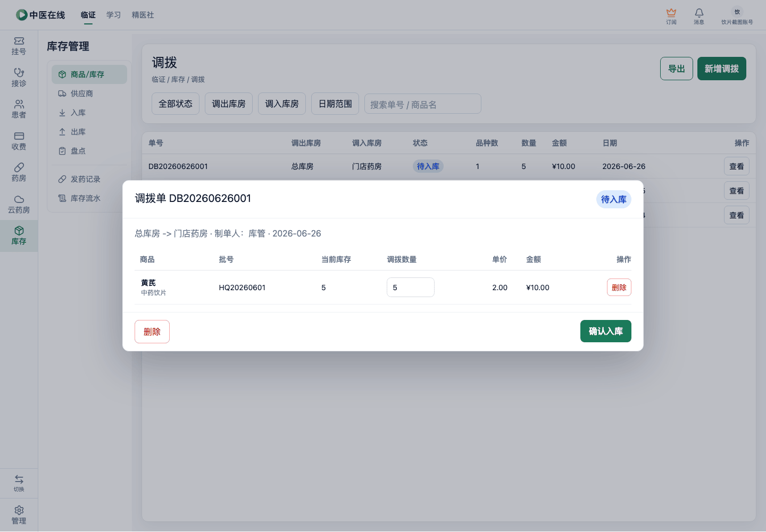
Task: Select 商品/库存 menu item
Action: (89, 74)
